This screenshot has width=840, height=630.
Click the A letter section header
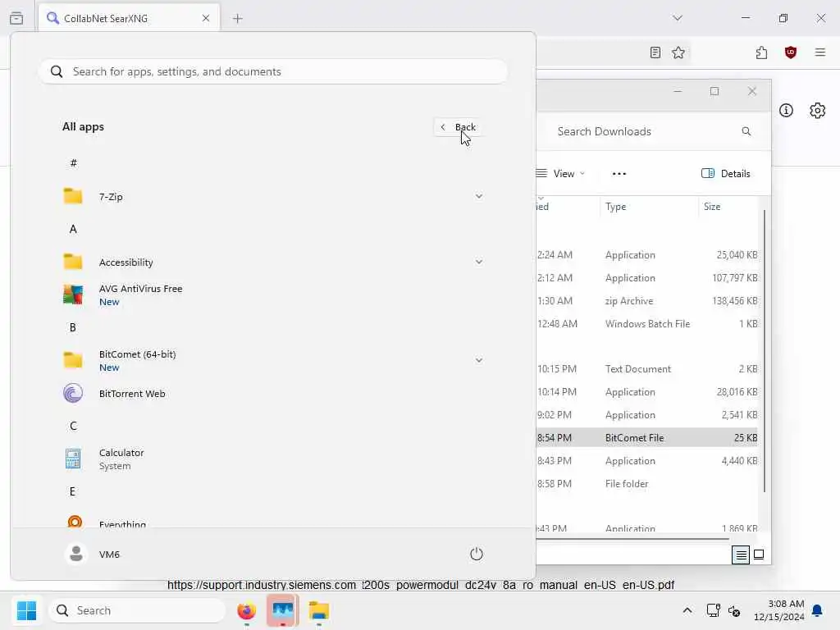[73, 230]
